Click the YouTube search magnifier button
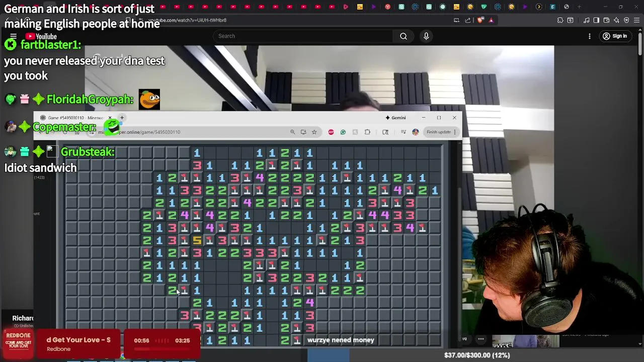Viewport: 644px width, 362px height. coord(404,36)
